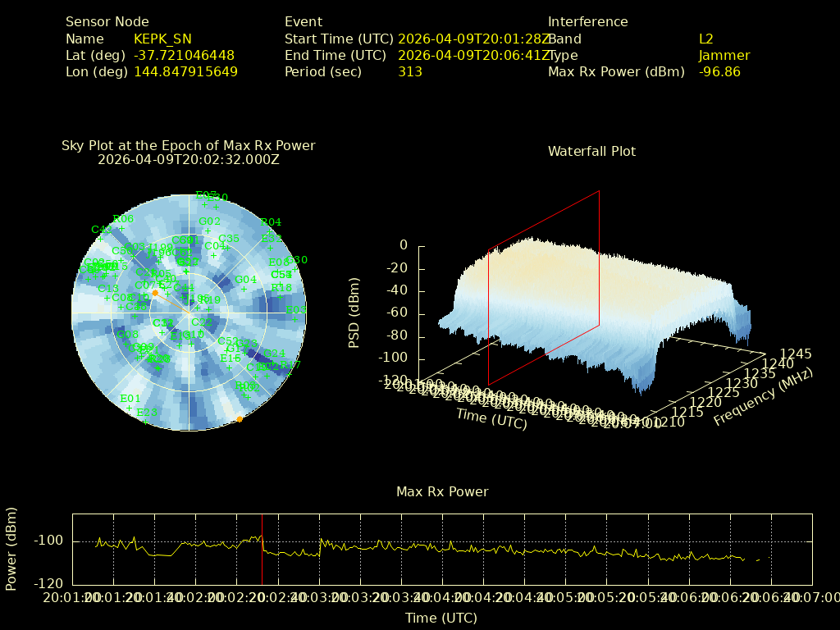Click the E23 satellite marker
Image resolution: width=840 pixels, height=630 pixels.
click(x=146, y=421)
